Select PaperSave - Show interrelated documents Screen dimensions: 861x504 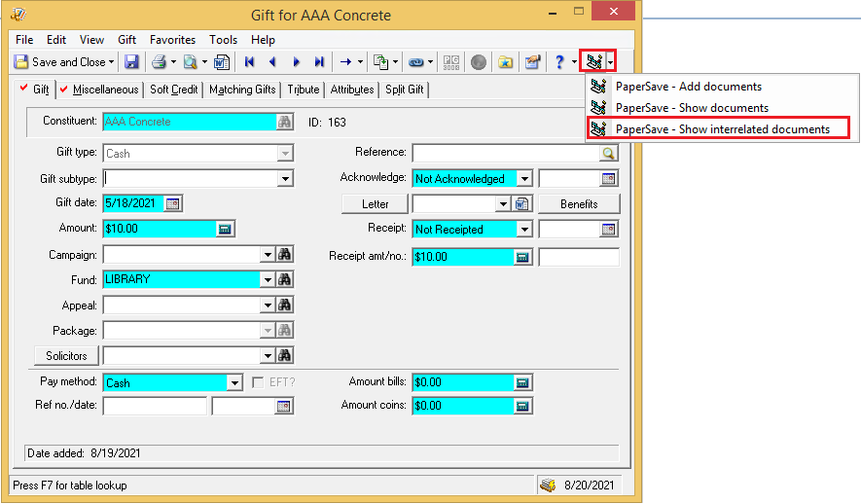point(722,128)
